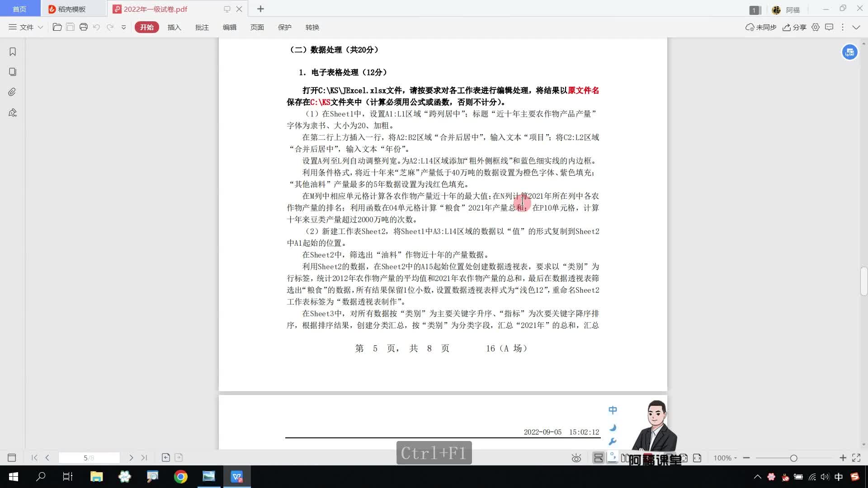Expand the 文件 menu dropdown
The height and width of the screenshot is (488, 868).
26,27
